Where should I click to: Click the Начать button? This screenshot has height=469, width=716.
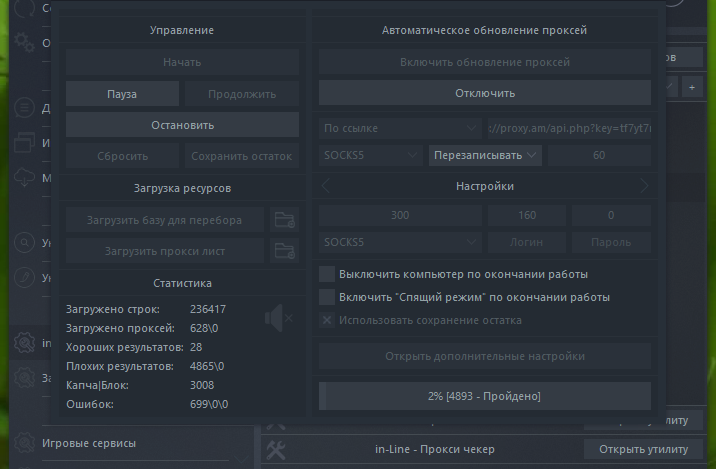point(182,62)
